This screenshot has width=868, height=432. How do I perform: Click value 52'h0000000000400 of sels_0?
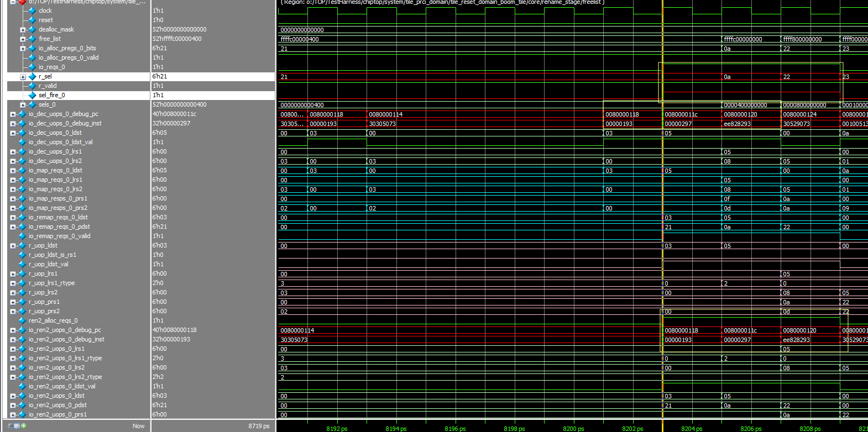pos(180,104)
